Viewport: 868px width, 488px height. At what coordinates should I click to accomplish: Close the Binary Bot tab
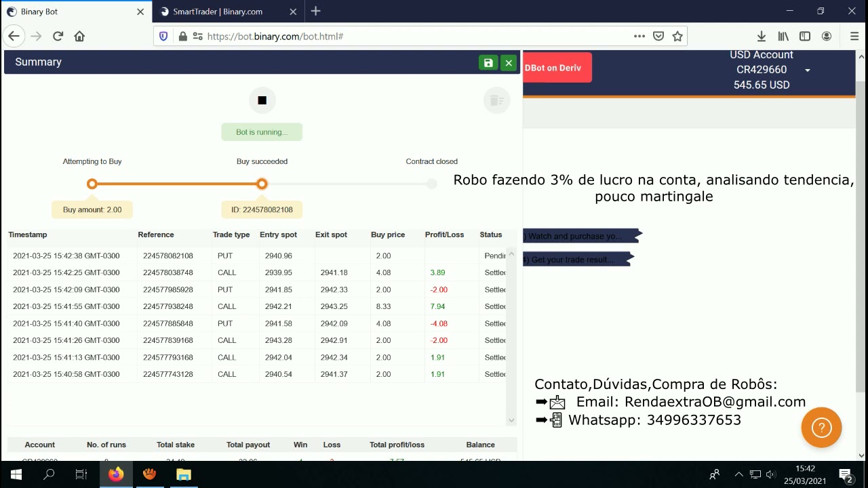(x=140, y=12)
